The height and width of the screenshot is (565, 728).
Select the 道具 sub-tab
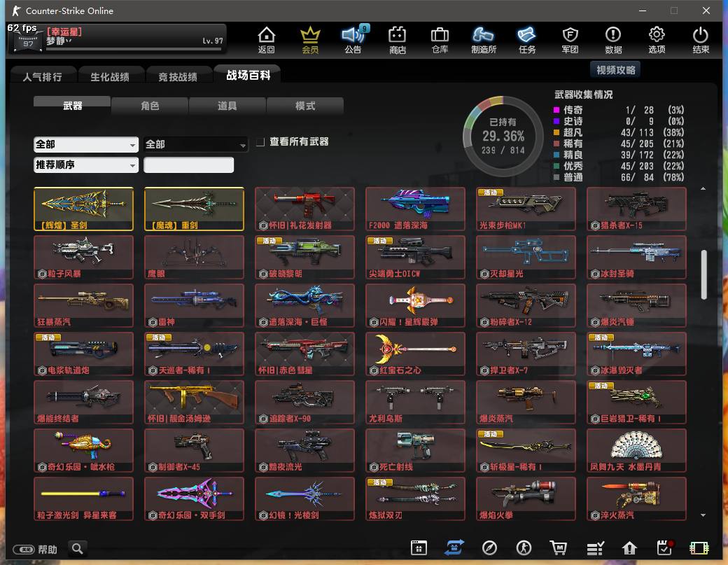[227, 106]
